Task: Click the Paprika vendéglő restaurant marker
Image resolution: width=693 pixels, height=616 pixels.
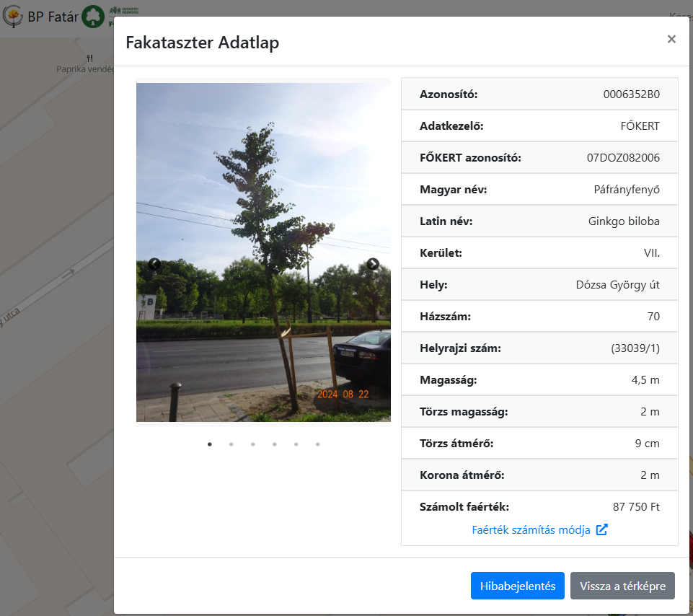Action: tap(89, 58)
